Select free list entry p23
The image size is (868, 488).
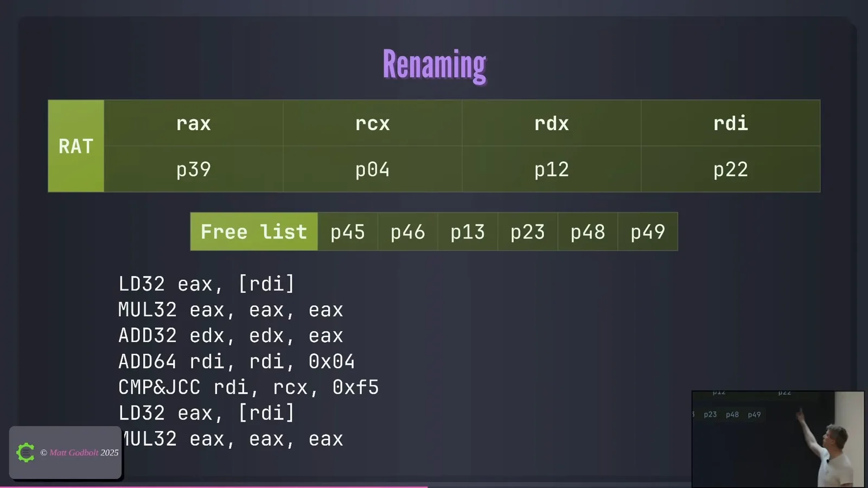528,232
